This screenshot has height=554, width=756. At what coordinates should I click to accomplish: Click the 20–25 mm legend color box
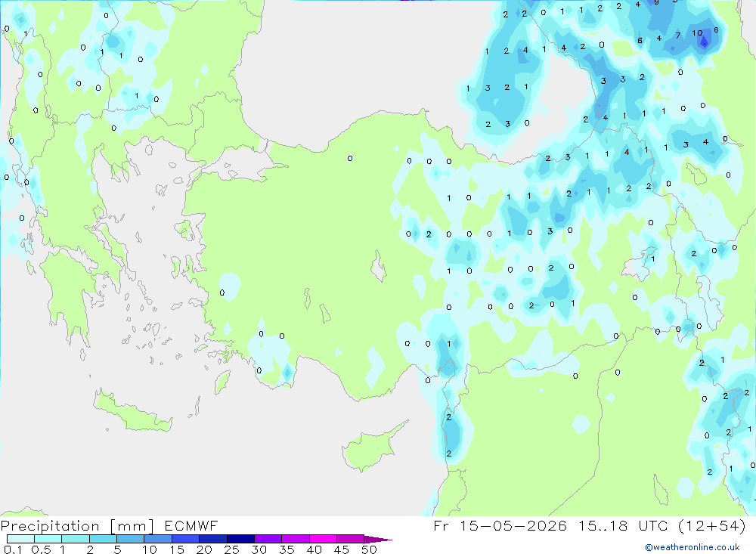(x=213, y=539)
